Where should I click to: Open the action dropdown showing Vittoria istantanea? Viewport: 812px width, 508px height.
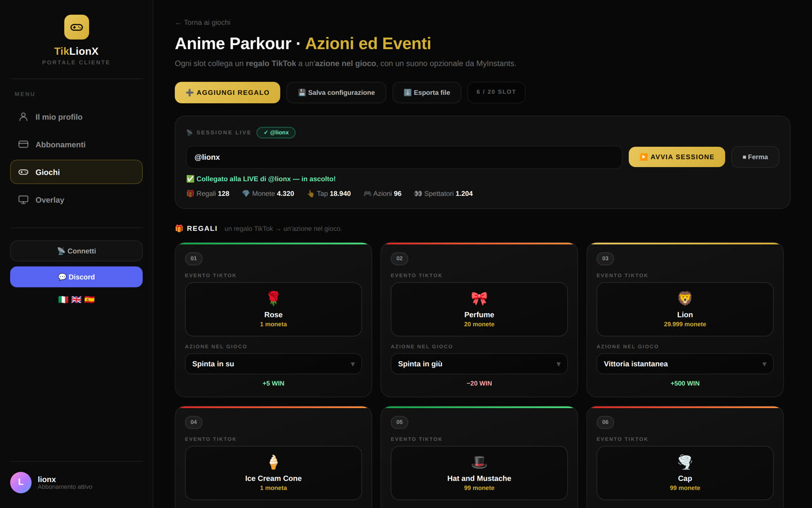click(x=685, y=364)
